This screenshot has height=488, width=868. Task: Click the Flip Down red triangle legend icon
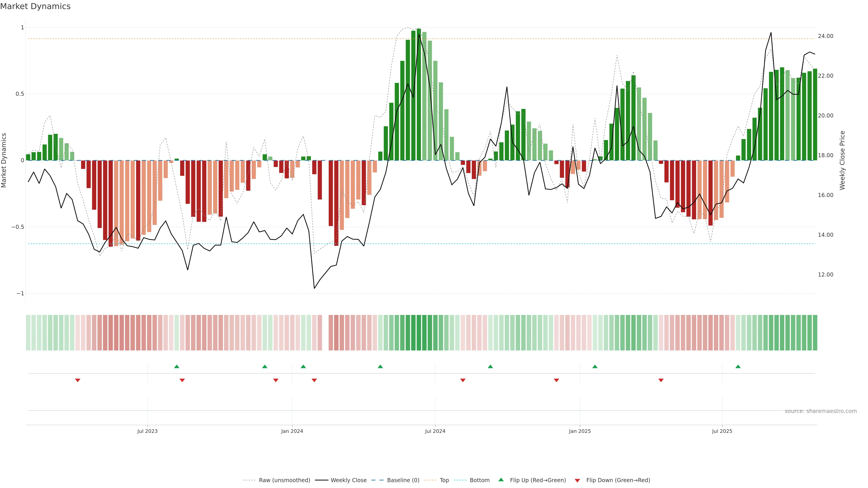click(577, 480)
